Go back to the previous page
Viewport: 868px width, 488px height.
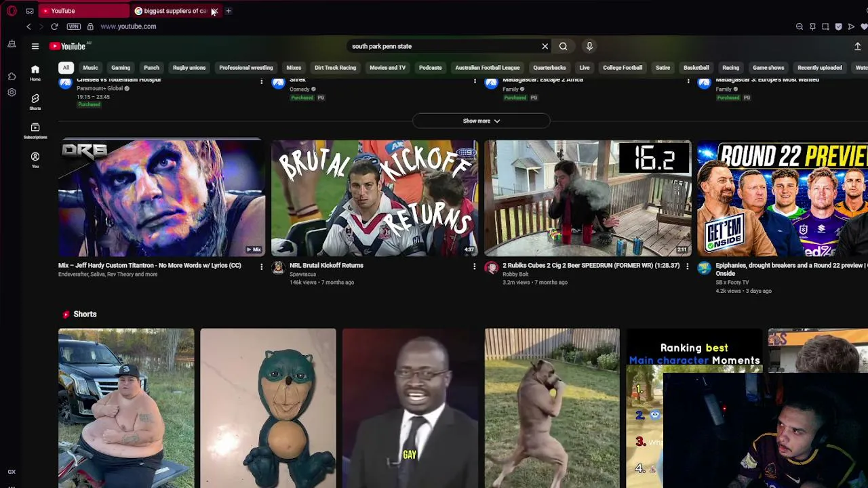pyautogui.click(x=28, y=26)
